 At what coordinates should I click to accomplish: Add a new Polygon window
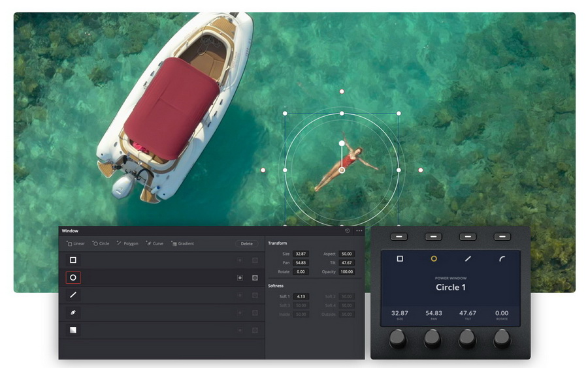pos(127,243)
